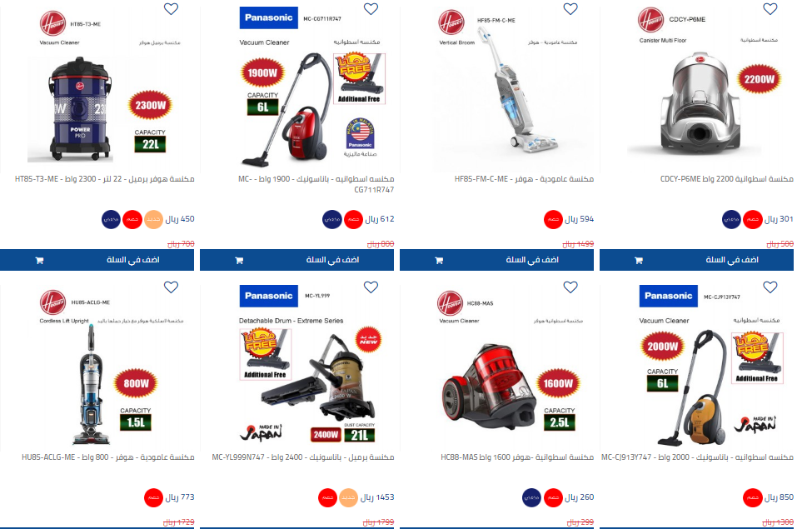Click the Hoover 22L barrel vacuum image
The image size is (812, 529).
point(80,110)
